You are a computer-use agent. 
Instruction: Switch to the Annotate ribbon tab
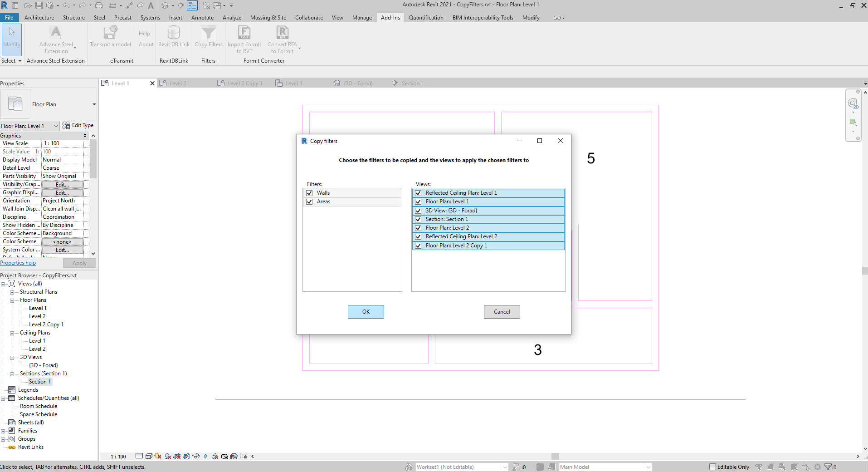tap(202, 18)
